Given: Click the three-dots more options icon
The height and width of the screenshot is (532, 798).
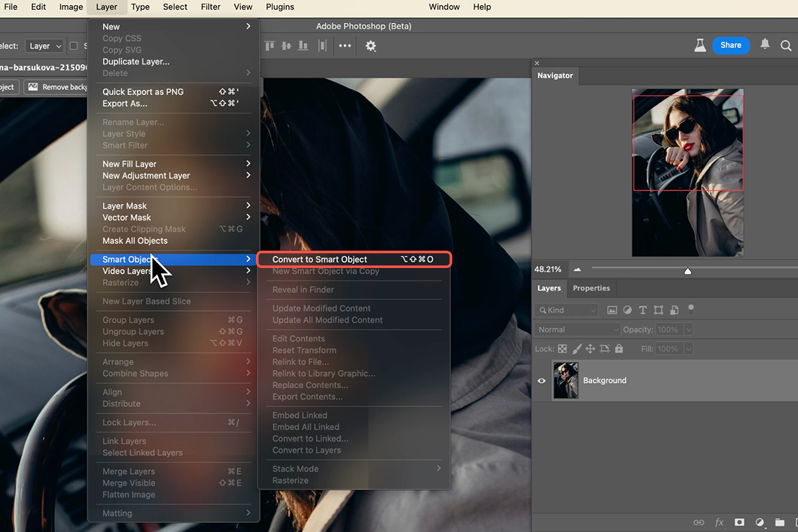Looking at the screenshot, I should pos(344,46).
